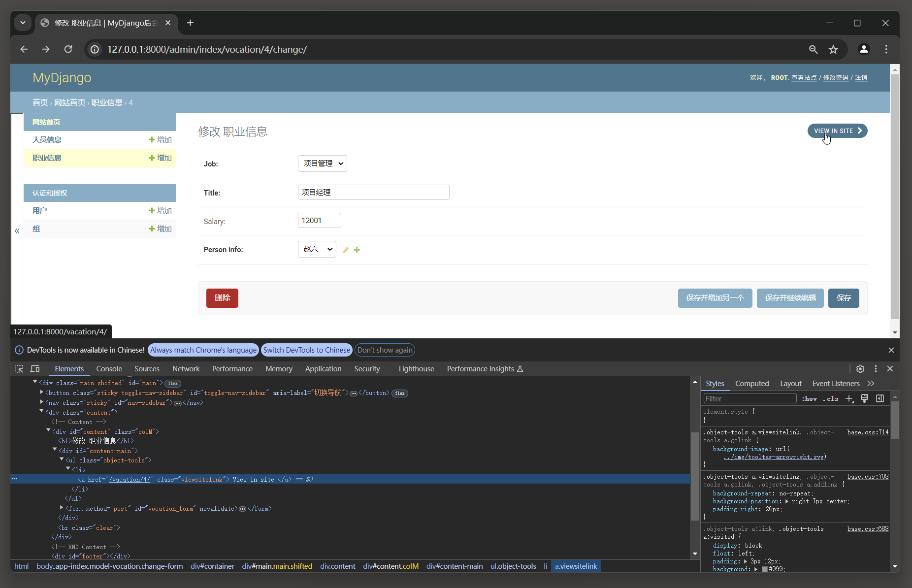
Task: Click the 保存 button
Action: pos(844,298)
